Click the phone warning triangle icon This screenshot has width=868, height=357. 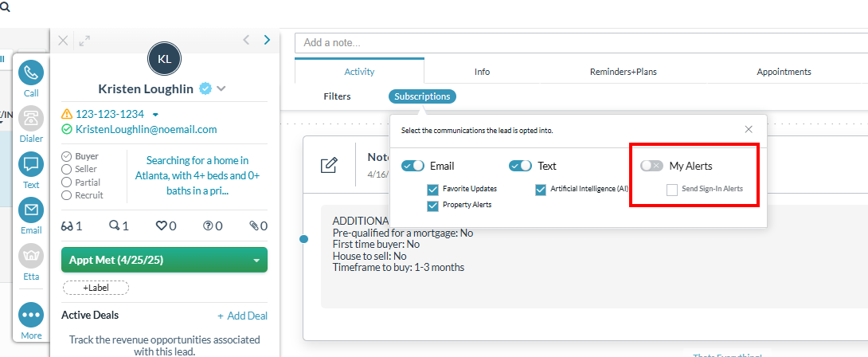pos(67,114)
